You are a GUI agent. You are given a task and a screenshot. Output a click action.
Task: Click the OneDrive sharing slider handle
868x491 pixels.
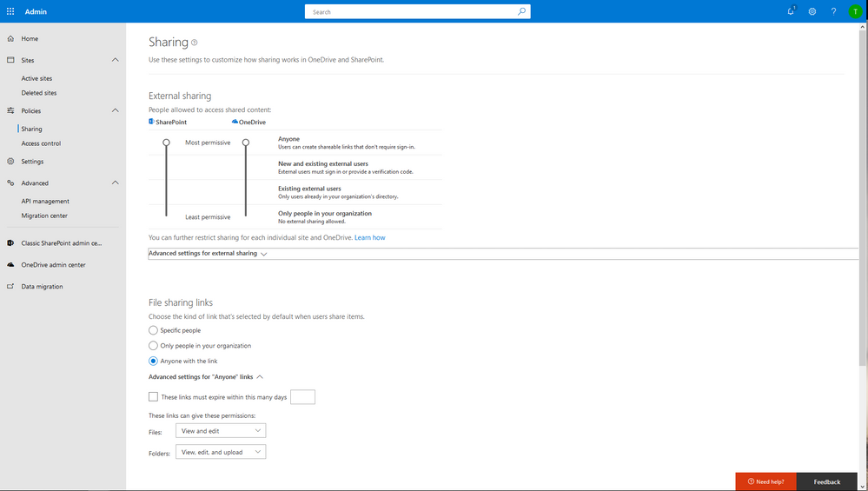246,143
